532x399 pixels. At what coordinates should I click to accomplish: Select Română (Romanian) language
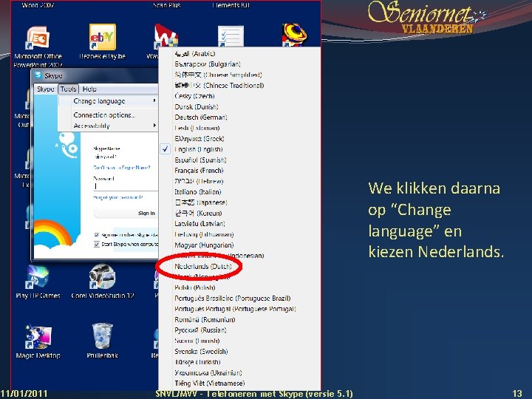(x=205, y=320)
